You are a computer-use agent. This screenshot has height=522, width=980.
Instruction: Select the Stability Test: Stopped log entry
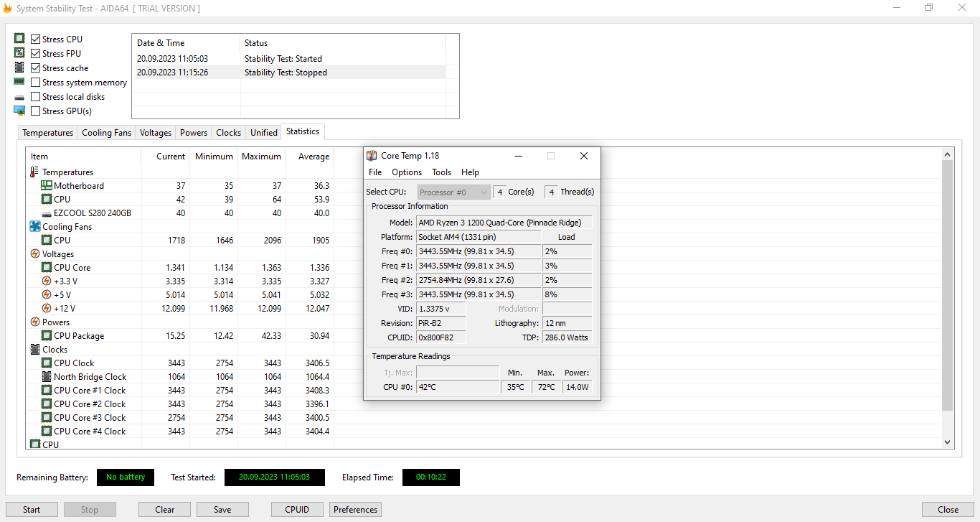point(289,73)
